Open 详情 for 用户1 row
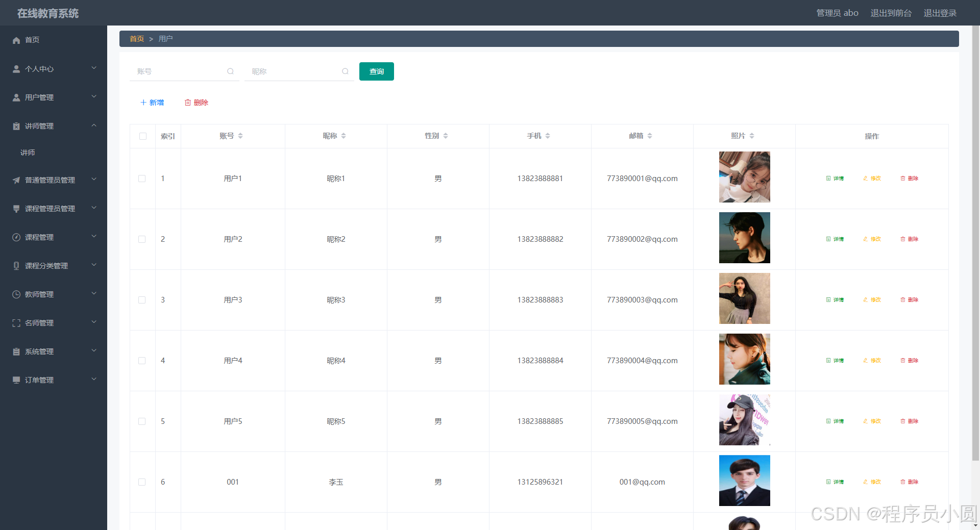 point(835,179)
